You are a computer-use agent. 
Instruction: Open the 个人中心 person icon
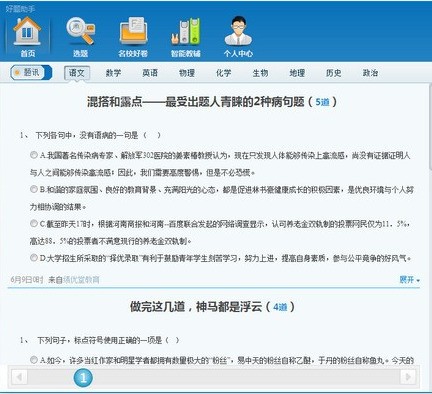tap(238, 37)
